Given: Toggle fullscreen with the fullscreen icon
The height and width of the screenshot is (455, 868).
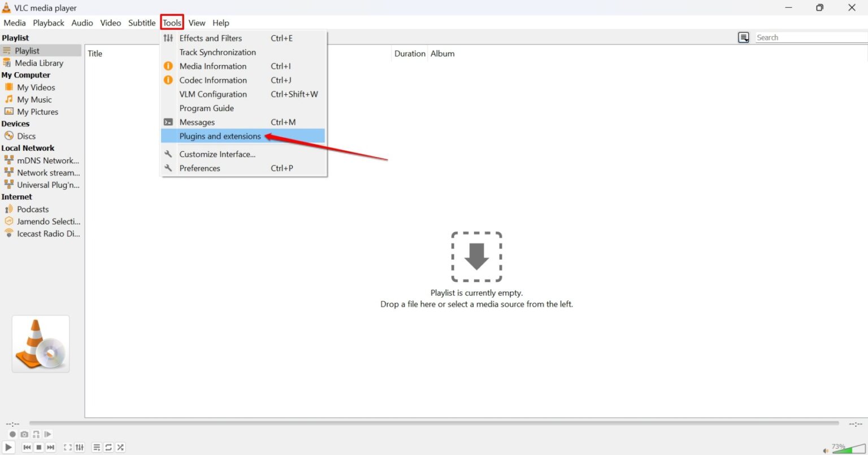Looking at the screenshot, I should (67, 447).
